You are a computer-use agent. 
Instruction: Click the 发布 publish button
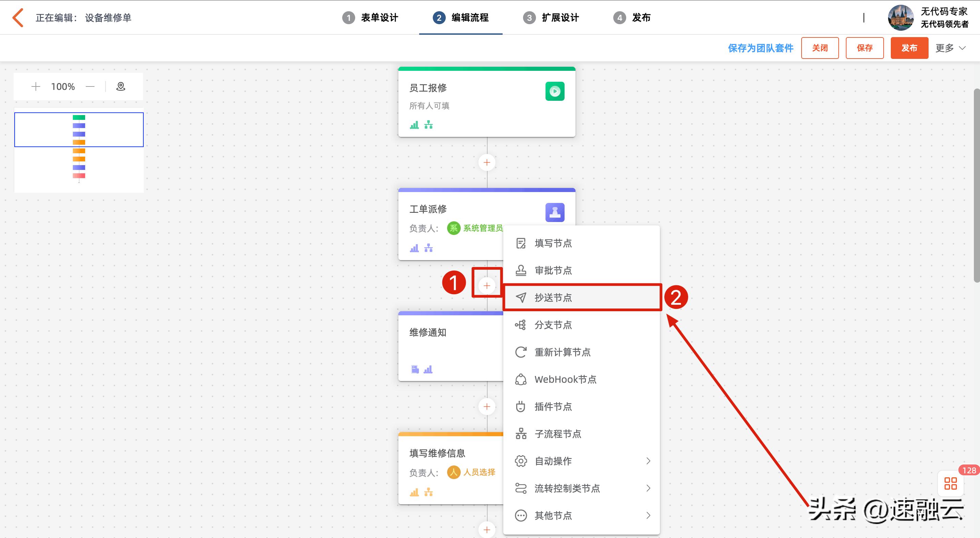coord(909,48)
